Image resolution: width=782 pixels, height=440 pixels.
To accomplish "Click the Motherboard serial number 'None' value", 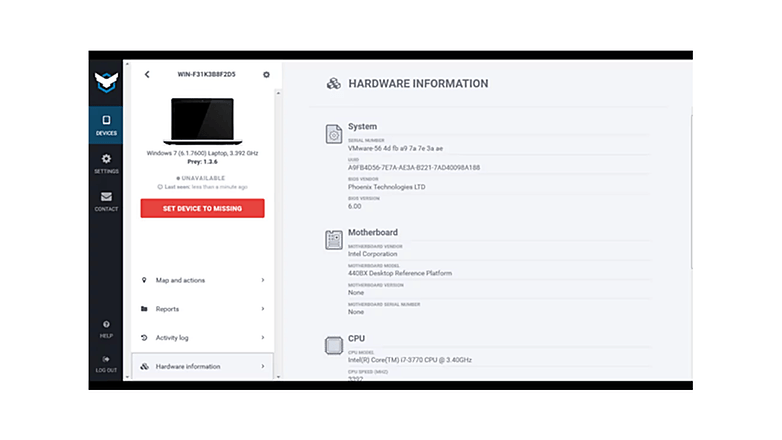I will coord(356,312).
